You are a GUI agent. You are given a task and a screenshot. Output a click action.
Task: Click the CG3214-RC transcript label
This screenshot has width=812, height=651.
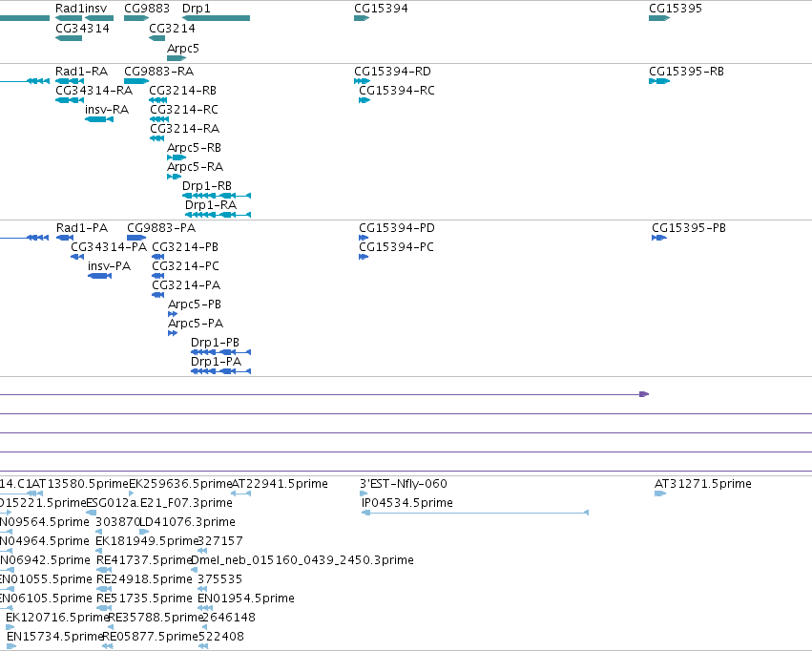(x=184, y=110)
